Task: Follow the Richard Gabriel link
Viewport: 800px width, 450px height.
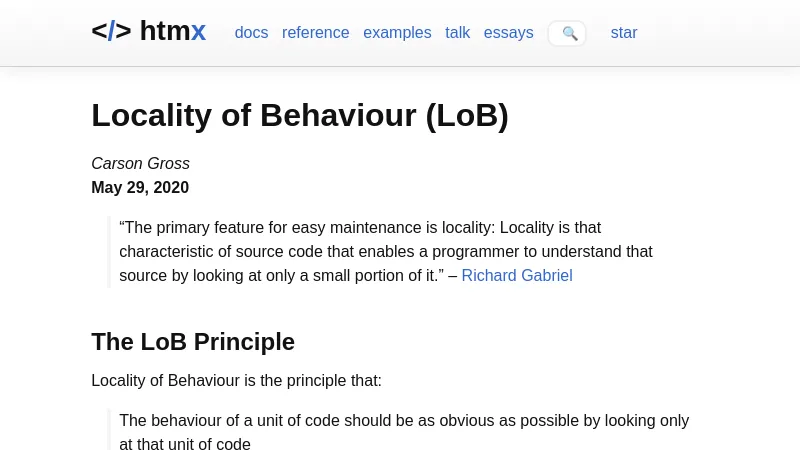Action: [x=516, y=276]
